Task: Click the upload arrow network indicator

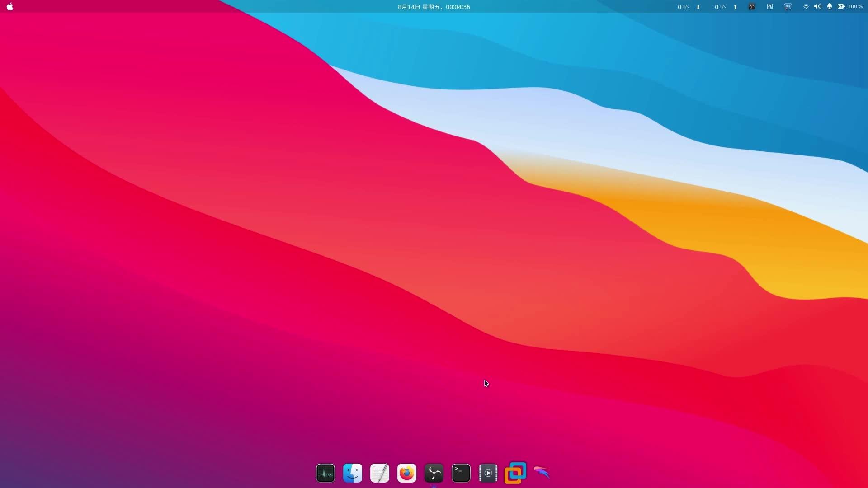Action: point(735,7)
